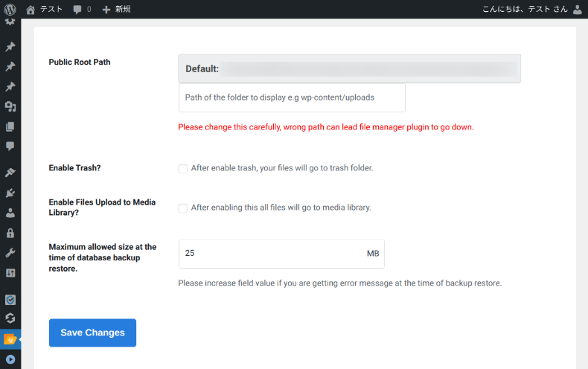Open Settings sliders sidebar icon
The width and height of the screenshot is (588, 369).
[x=10, y=272]
